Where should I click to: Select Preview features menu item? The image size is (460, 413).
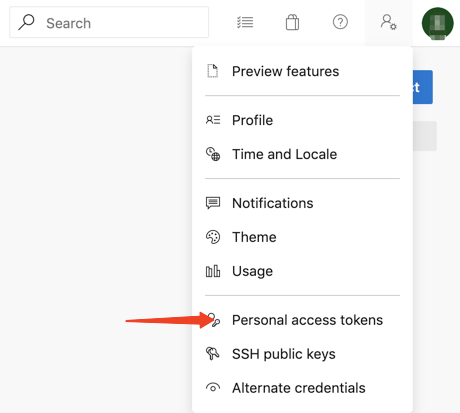(x=302, y=71)
